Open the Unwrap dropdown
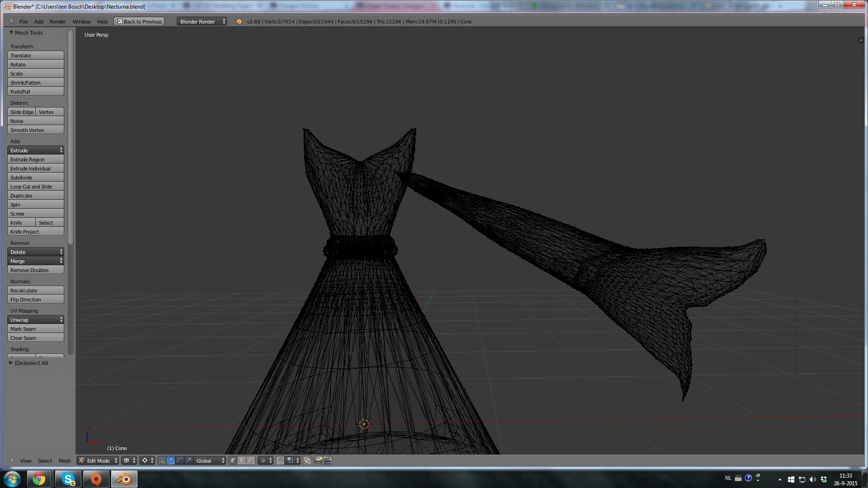This screenshot has height=488, width=868. coord(36,320)
